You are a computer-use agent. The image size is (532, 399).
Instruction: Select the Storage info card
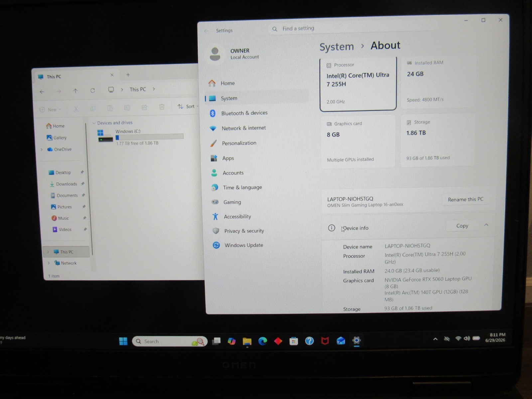point(438,140)
